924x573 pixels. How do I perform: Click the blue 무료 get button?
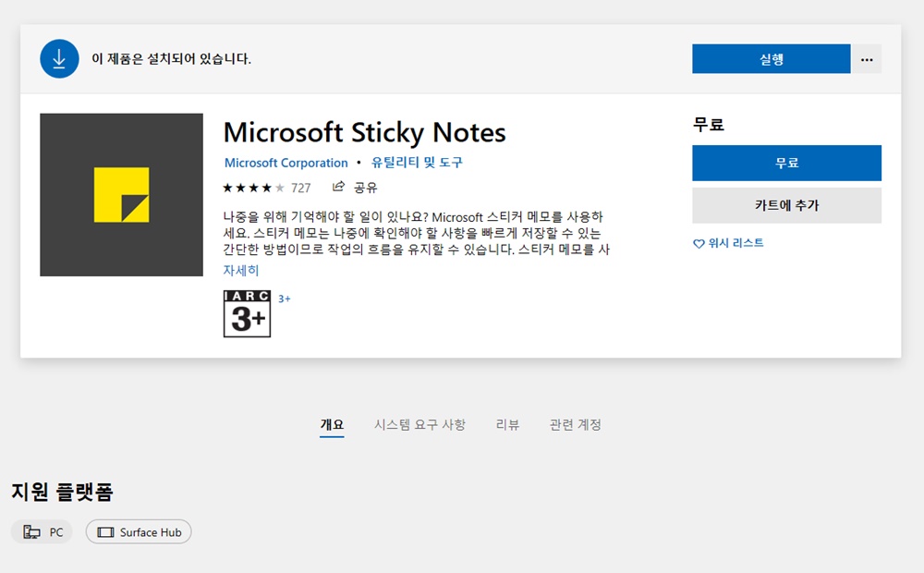click(786, 163)
